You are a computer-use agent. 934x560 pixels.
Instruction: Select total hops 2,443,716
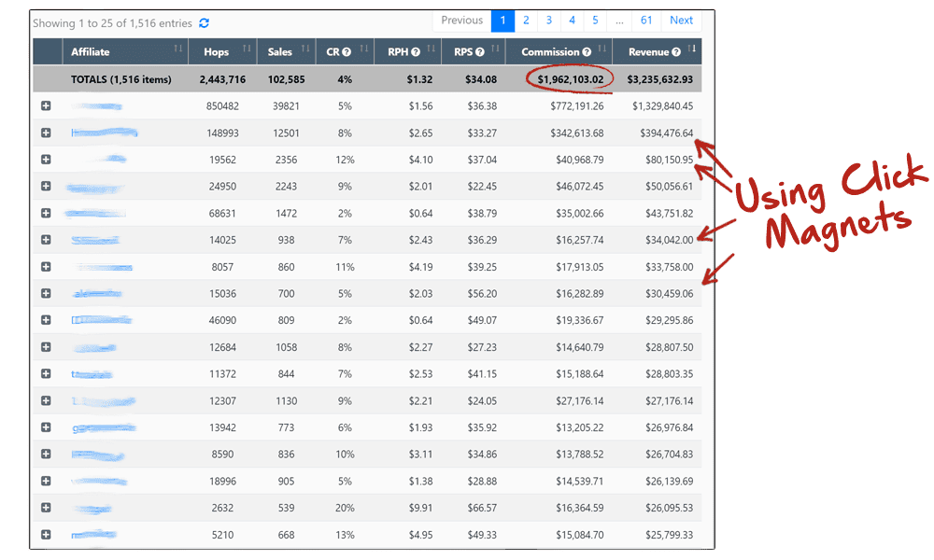click(222, 79)
